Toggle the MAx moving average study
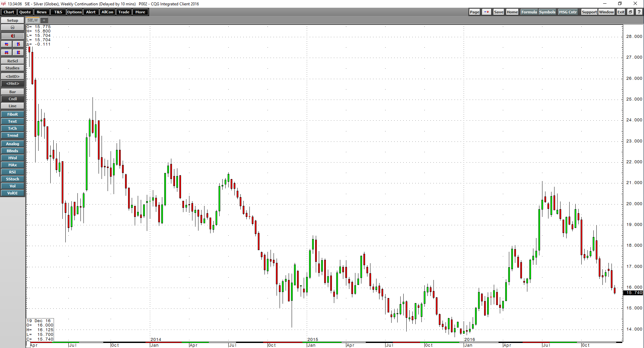This screenshot has height=348, width=644. point(12,165)
